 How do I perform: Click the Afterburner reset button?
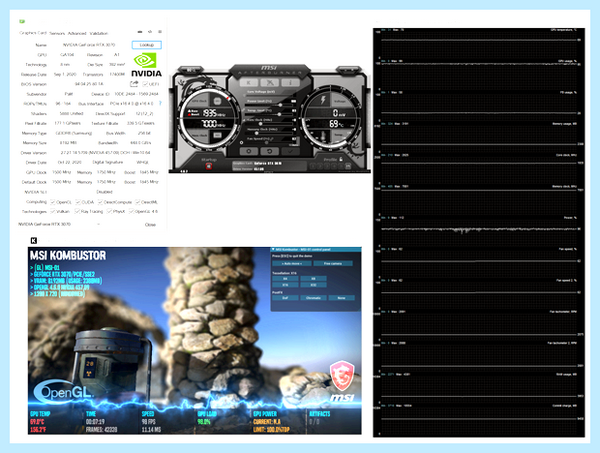[x=270, y=151]
